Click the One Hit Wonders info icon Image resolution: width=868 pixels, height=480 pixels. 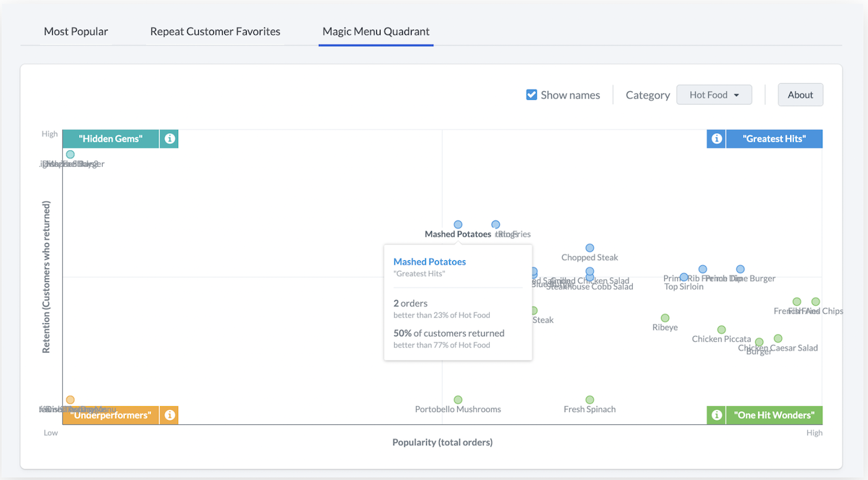pos(716,415)
